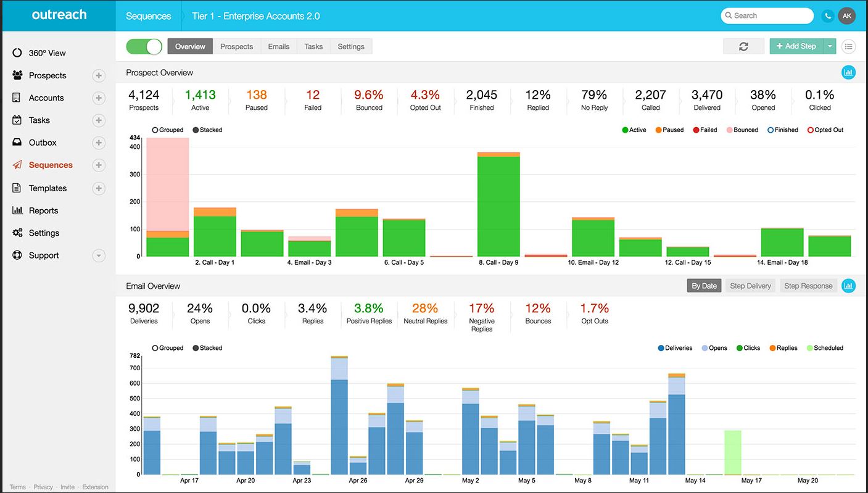Screen dimensions: 868x493
Task: Toggle the sequence active switch
Action: 144,46
